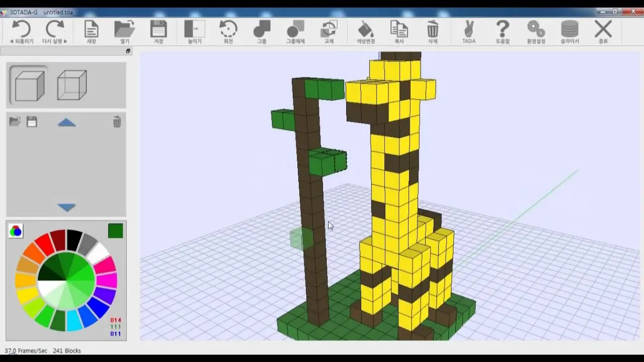
Task: Click the TADA hand icon
Action: 469,32
